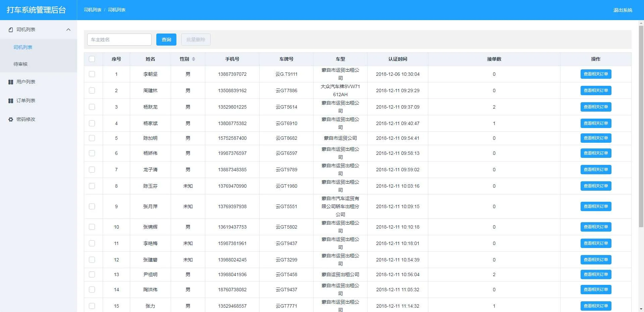This screenshot has height=312, width=644.
Task: Focus the 车主姓名 search input field
Action: pos(119,40)
